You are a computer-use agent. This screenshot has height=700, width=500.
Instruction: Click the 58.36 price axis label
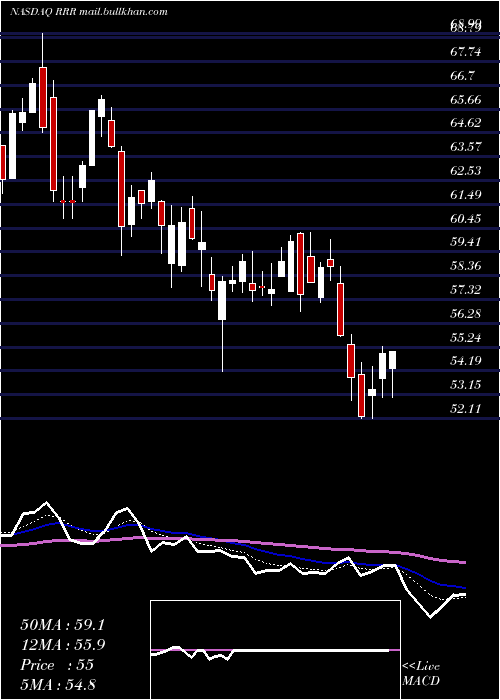[466, 266]
